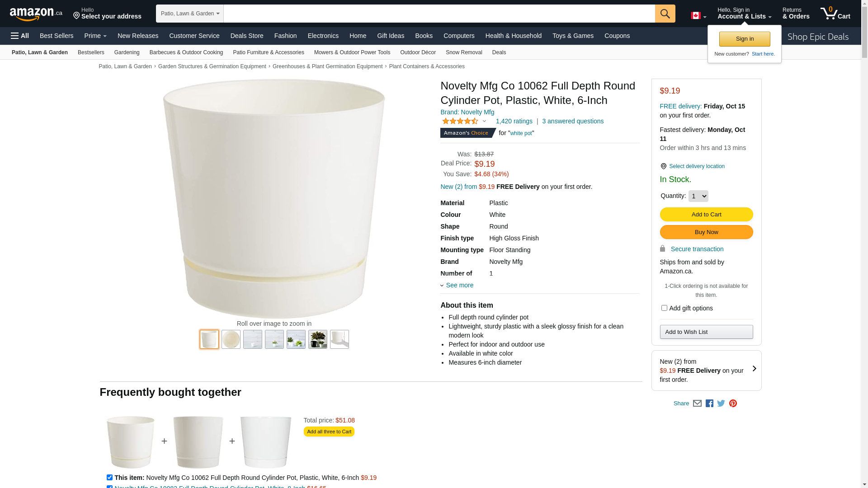Open the Patio, Lawn & Garden search category dropdown

pyautogui.click(x=190, y=14)
